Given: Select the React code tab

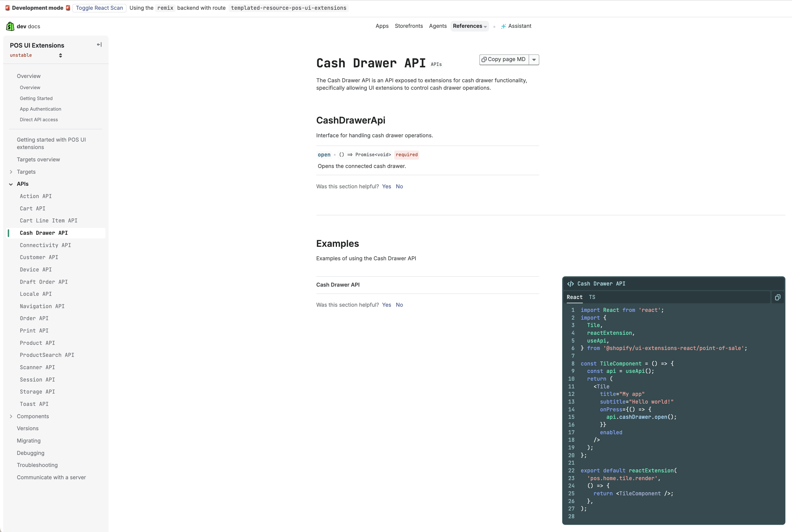Looking at the screenshot, I should pyautogui.click(x=575, y=297).
